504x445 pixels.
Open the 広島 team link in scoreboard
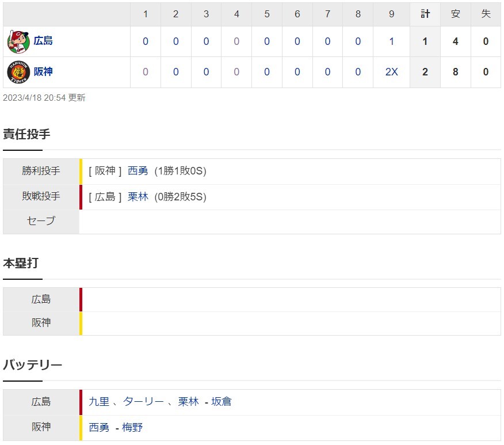43,41
